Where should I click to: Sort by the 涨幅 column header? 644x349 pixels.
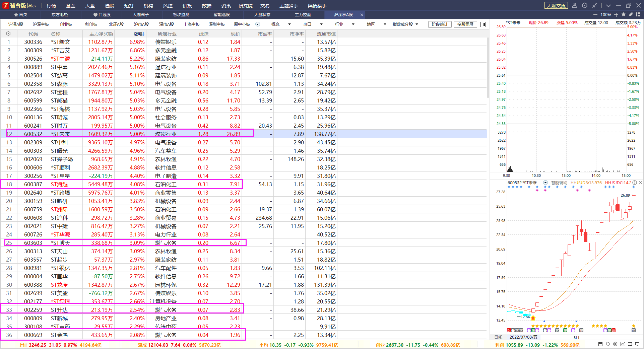click(x=139, y=34)
